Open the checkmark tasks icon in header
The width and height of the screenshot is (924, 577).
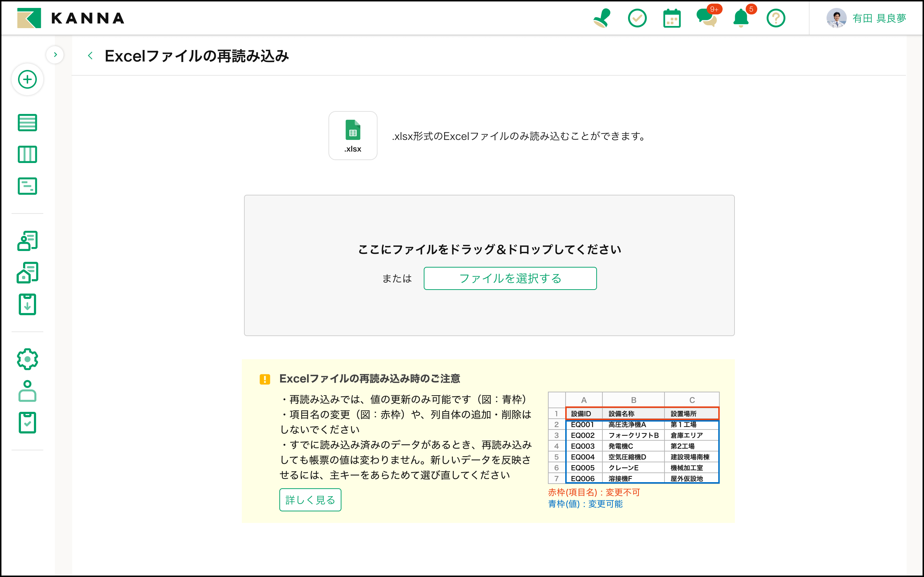pos(637,18)
